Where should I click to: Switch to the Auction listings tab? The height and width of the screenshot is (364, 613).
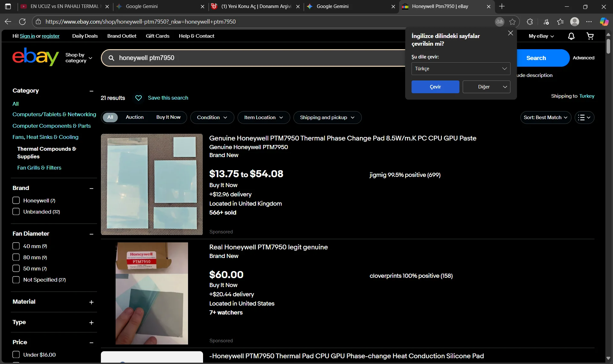(x=134, y=117)
